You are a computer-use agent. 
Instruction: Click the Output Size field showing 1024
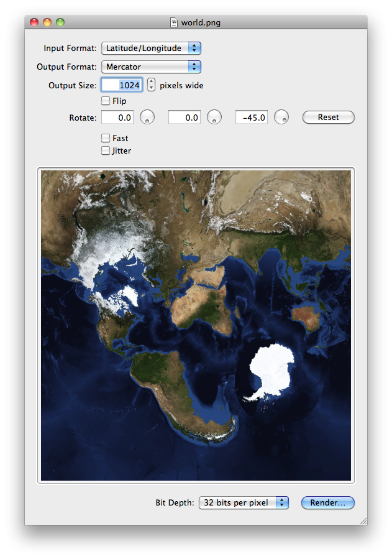(122, 85)
